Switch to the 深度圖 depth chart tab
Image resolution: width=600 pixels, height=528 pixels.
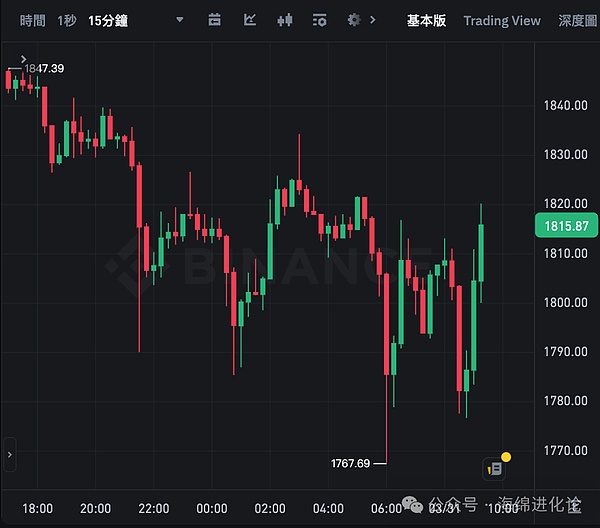(x=578, y=20)
